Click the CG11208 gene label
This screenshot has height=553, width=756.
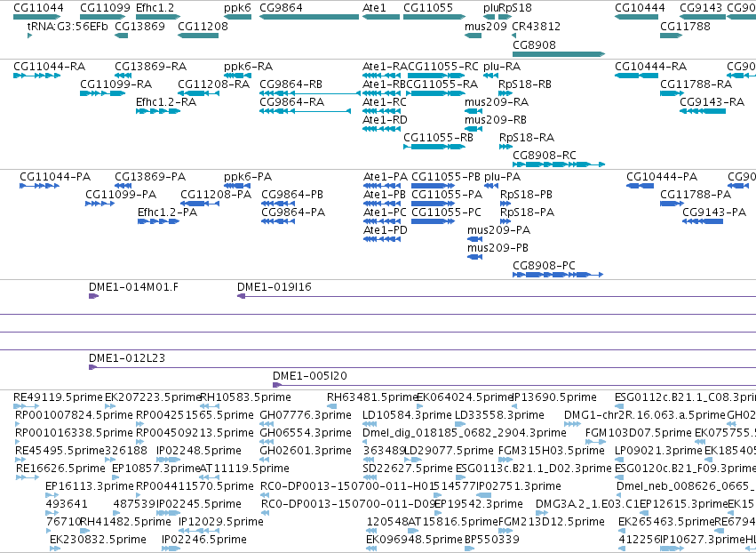(x=203, y=26)
